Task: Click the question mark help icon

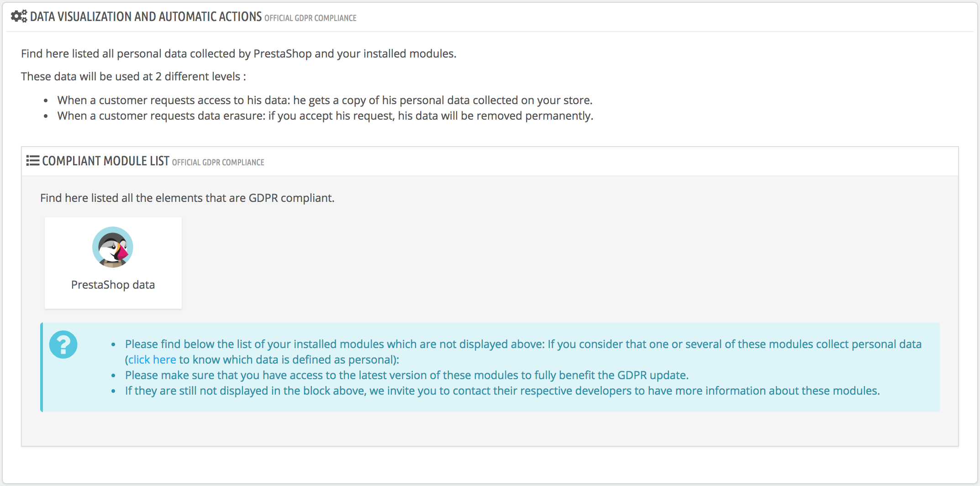Action: tap(63, 344)
